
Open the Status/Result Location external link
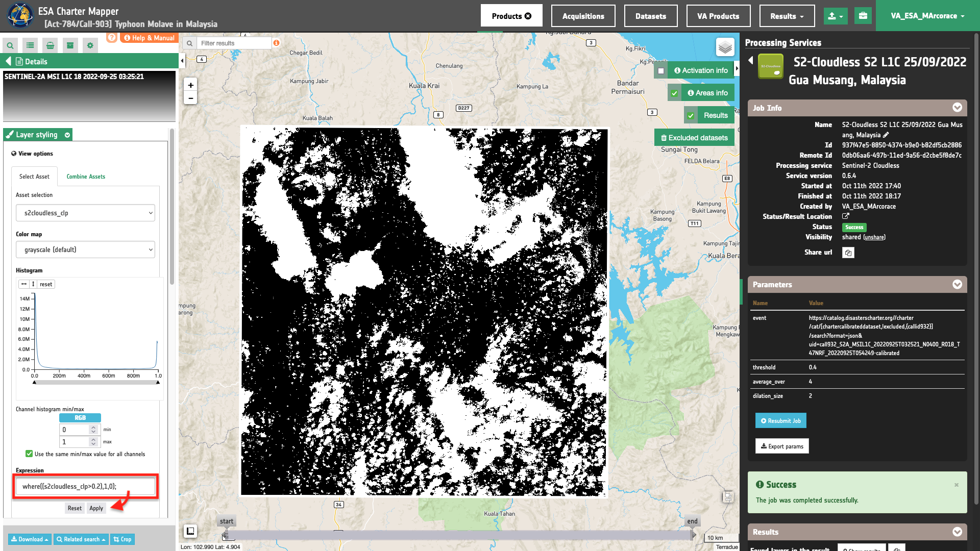coord(846,216)
